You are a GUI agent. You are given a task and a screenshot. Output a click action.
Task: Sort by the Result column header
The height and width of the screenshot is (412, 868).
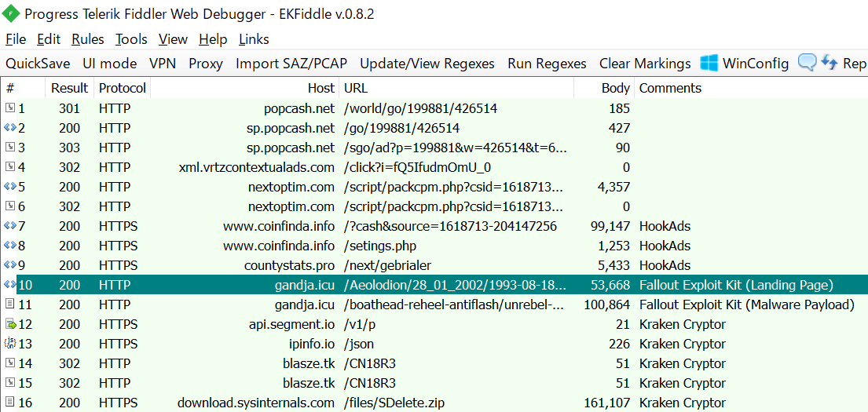(70, 88)
